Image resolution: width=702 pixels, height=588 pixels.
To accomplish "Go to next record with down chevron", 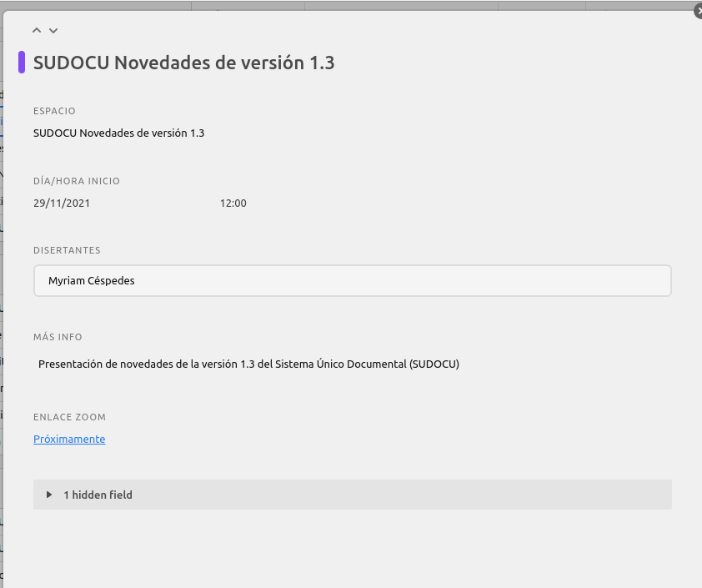I will 53,31.
